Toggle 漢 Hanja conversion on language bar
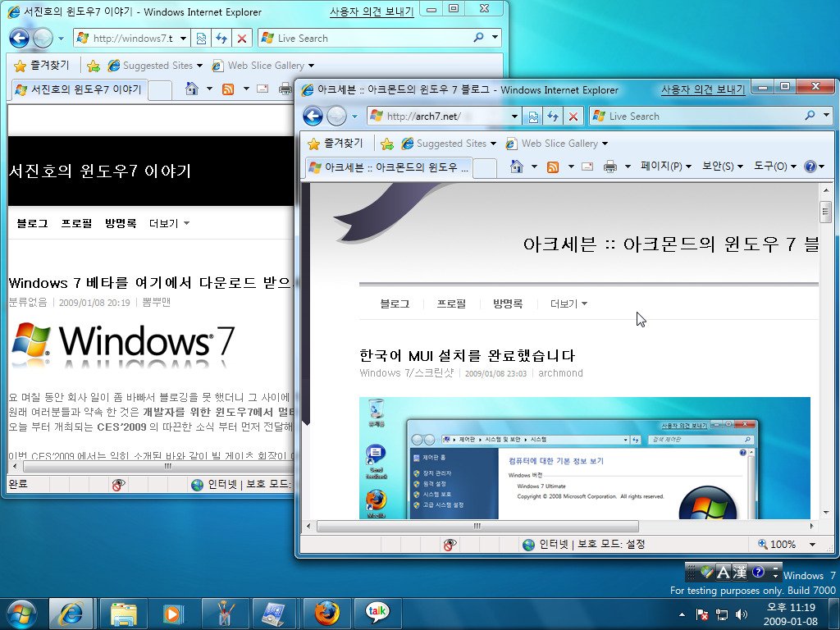 (739, 572)
